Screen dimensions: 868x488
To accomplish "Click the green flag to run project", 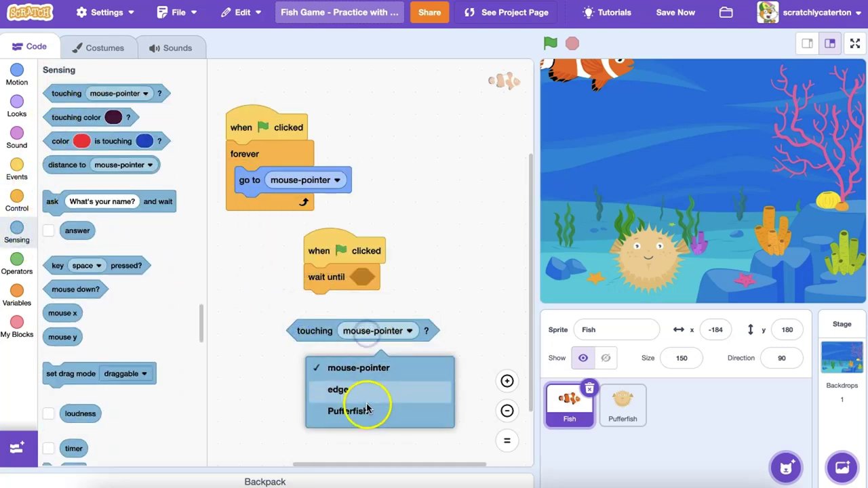I will [550, 43].
